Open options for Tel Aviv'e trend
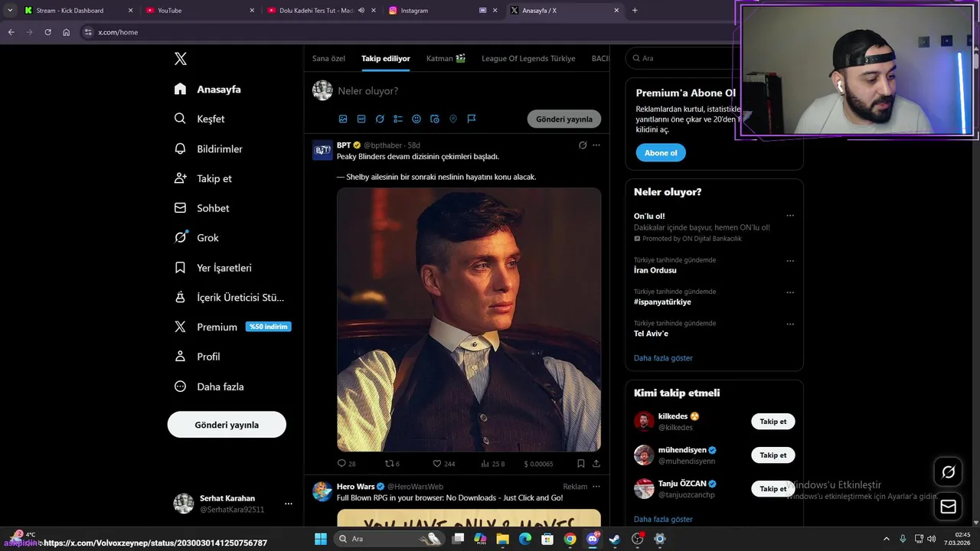 [790, 324]
